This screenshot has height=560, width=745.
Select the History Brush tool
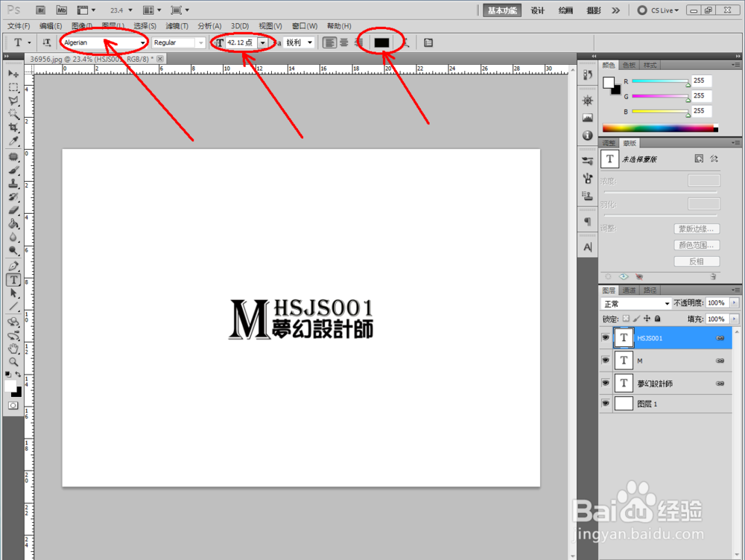(x=13, y=197)
